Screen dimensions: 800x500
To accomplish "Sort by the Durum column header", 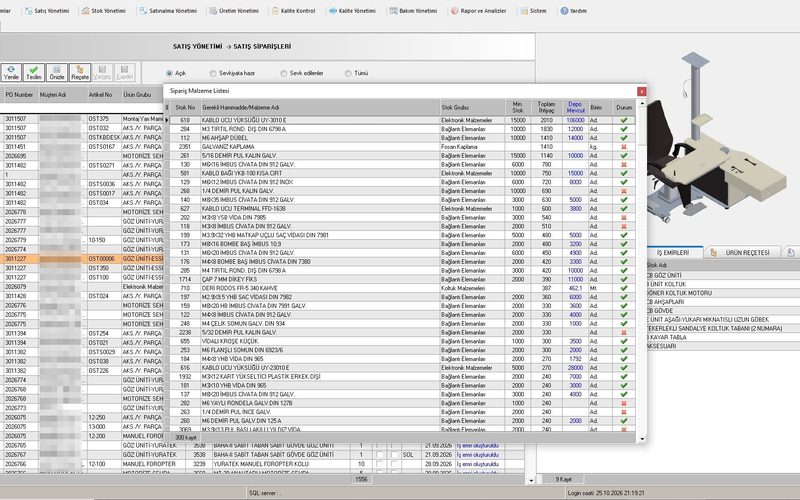I will click(x=624, y=108).
